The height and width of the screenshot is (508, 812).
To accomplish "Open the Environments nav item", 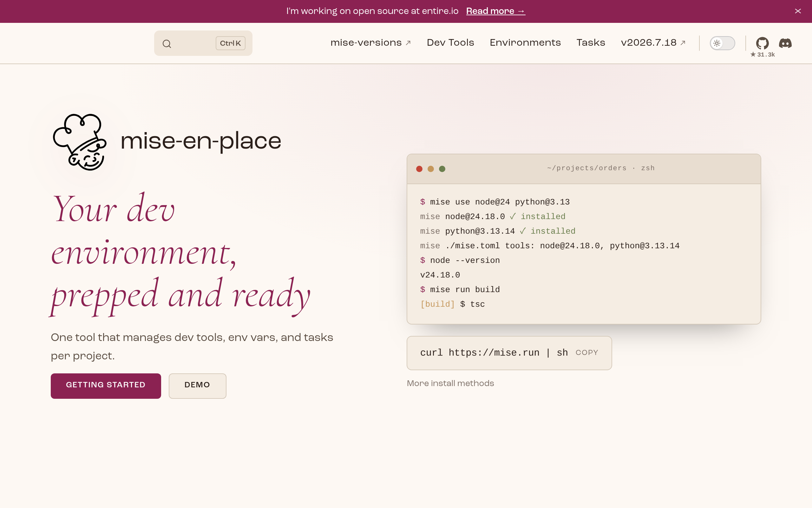I will coord(525,43).
